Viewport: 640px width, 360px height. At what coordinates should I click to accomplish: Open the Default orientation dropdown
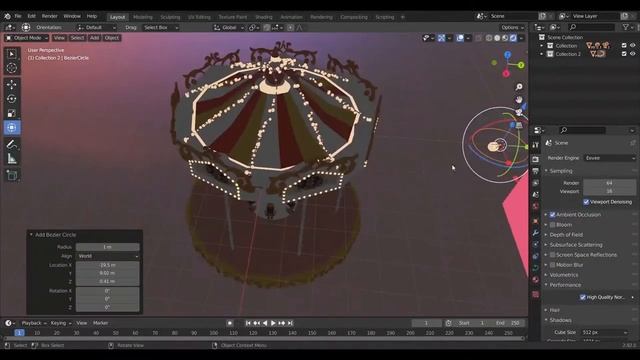tap(96, 28)
